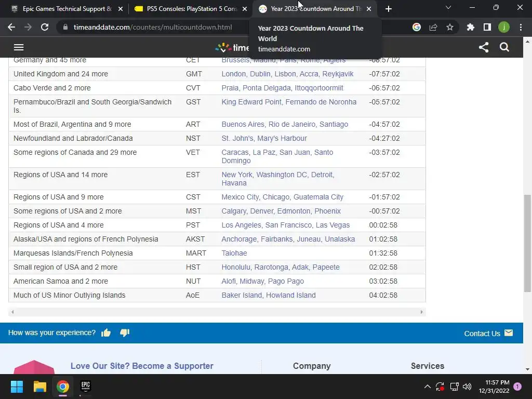Open the tab search dropdown arrow
532x399 pixels.
[448, 7]
